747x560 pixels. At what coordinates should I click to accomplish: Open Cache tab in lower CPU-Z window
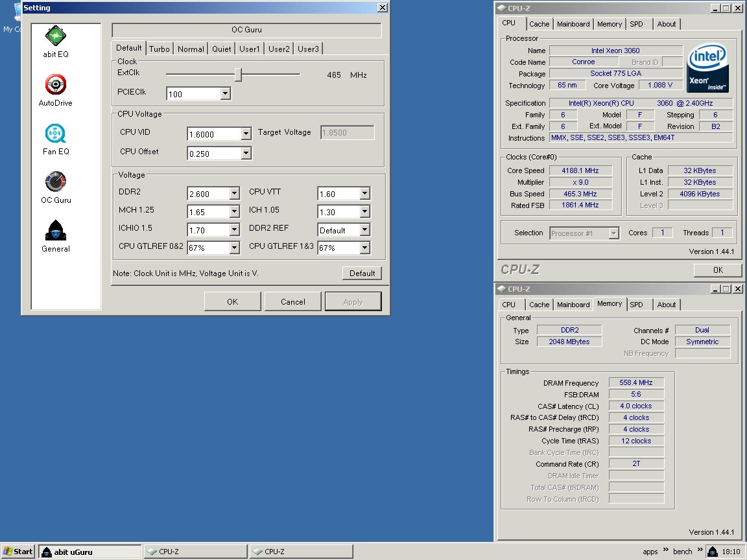(539, 304)
